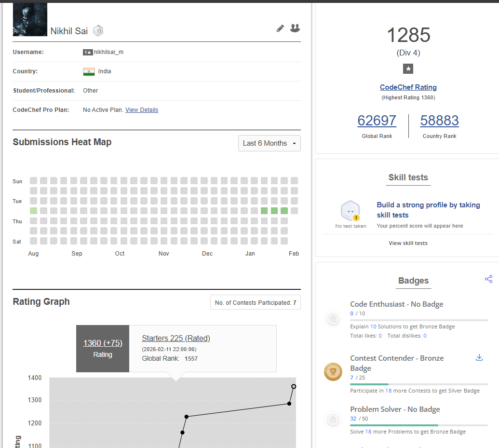Click the locked Problem Solver badge icon
Image resolution: width=499 pixels, height=448 pixels.
[333, 420]
